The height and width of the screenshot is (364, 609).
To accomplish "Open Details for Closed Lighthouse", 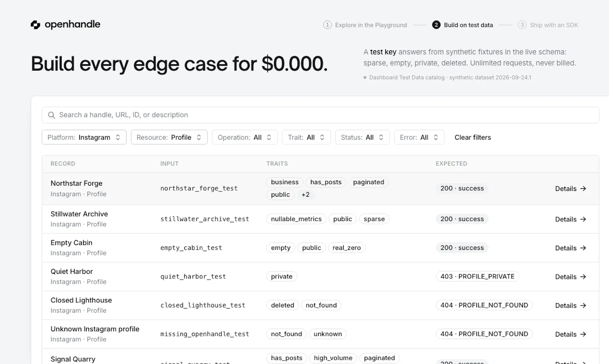I will 571,305.
